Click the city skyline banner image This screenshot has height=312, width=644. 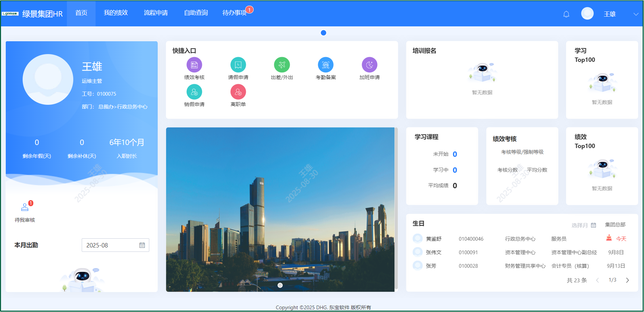tap(280, 210)
